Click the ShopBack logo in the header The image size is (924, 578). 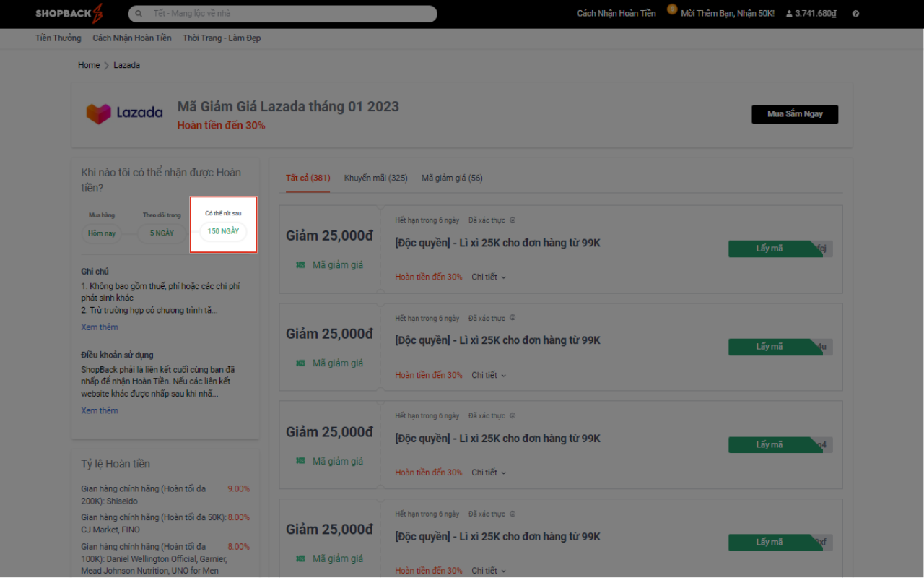69,13
